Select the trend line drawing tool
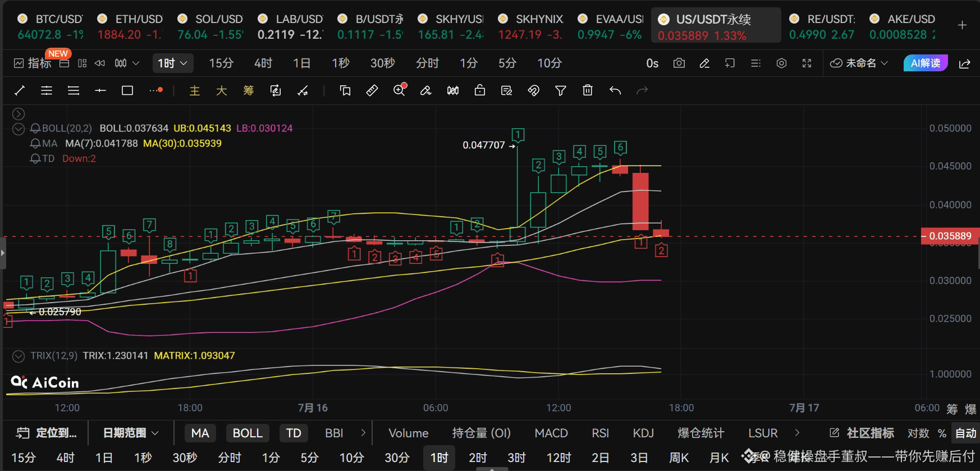Image resolution: width=980 pixels, height=471 pixels. (x=20, y=90)
